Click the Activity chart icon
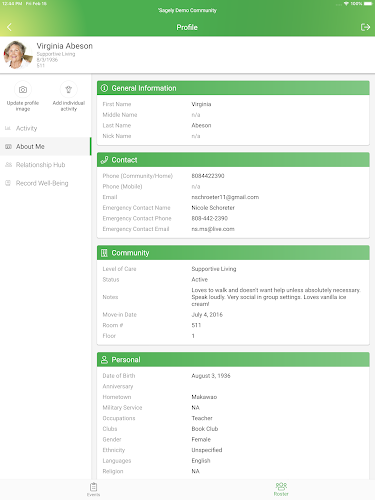Viewport: 375px width, 500px height. (x=8, y=128)
